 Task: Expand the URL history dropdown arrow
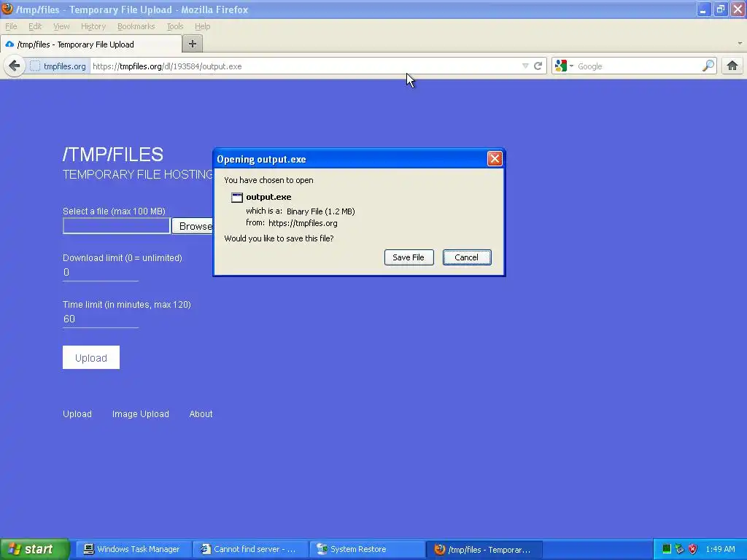pyautogui.click(x=525, y=66)
